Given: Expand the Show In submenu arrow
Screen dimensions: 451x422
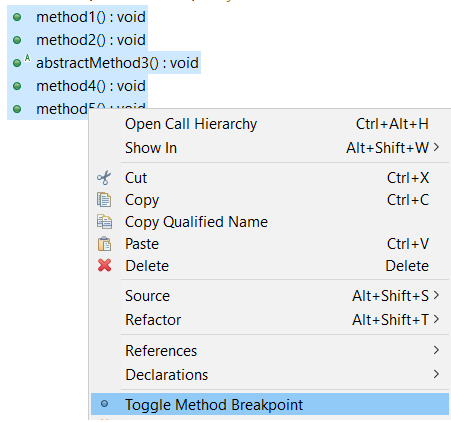Looking at the screenshot, I should (x=436, y=147).
